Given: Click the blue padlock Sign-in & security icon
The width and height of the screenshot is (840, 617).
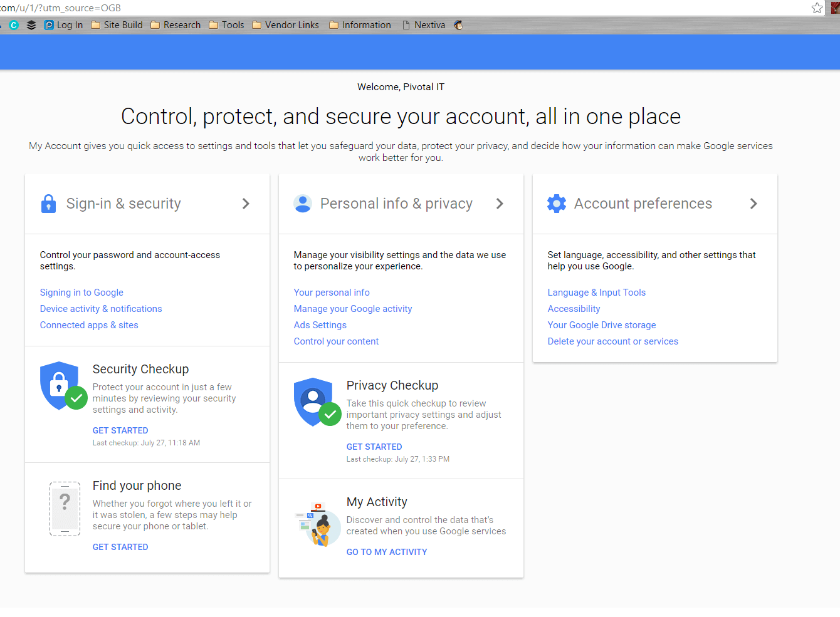Looking at the screenshot, I should (x=48, y=204).
